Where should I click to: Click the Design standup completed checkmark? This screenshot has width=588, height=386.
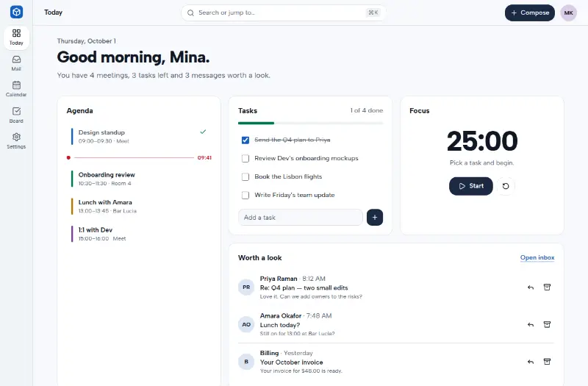[x=203, y=132]
